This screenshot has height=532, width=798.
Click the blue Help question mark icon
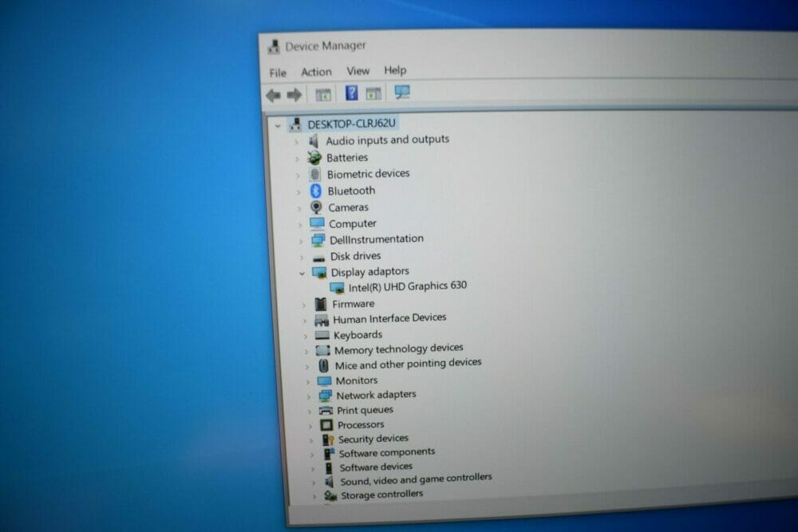(x=351, y=93)
